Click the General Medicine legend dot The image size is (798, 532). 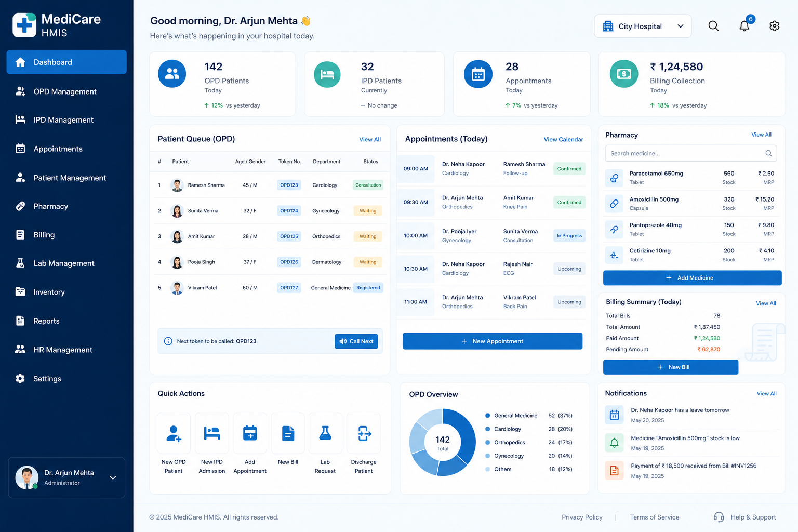pyautogui.click(x=488, y=416)
